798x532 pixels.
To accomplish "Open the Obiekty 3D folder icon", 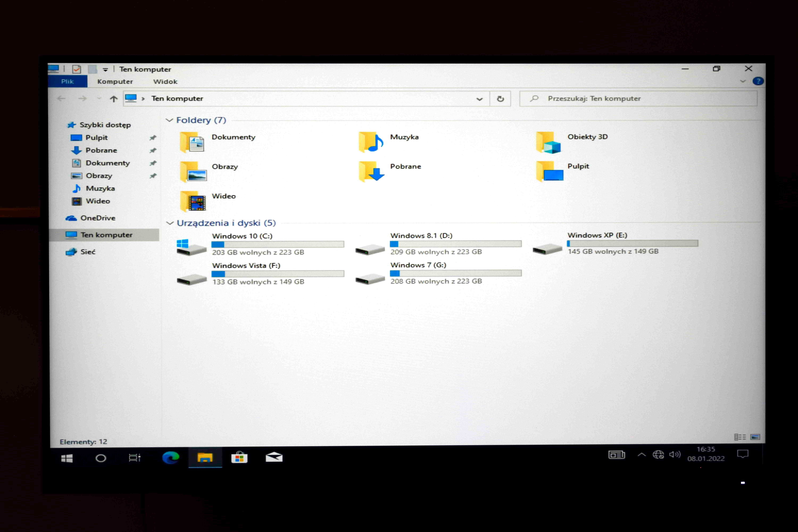I will pyautogui.click(x=548, y=142).
